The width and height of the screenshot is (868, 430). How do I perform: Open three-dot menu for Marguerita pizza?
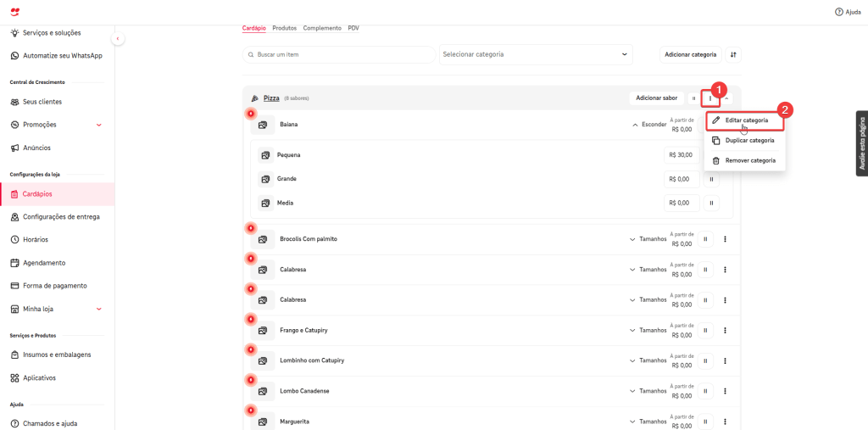click(725, 422)
